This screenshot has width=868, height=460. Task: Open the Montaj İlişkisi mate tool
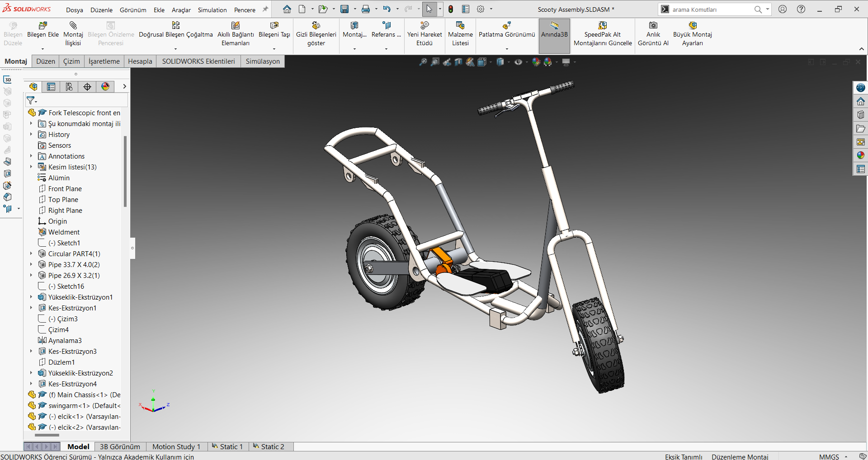click(x=73, y=26)
